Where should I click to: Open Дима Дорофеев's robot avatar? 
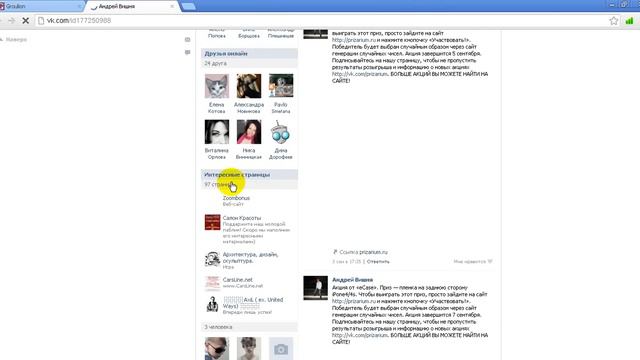click(281, 132)
